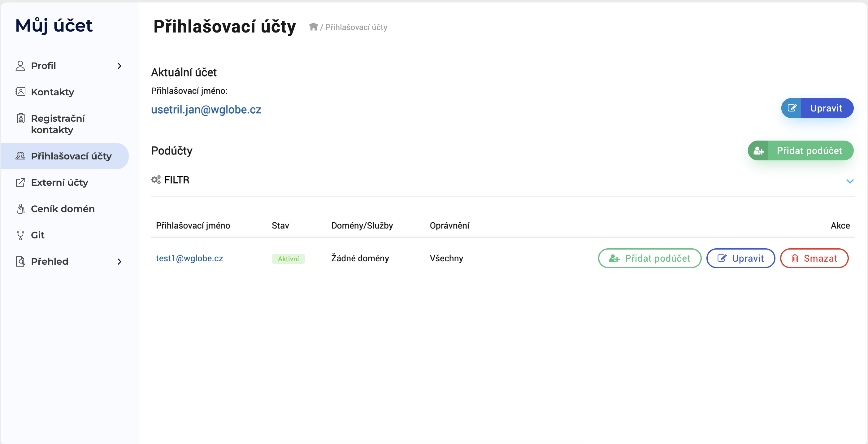Screen dimensions: 868x444
Task: Click the pencil icon in test1 row Upravit button
Action: (722, 258)
